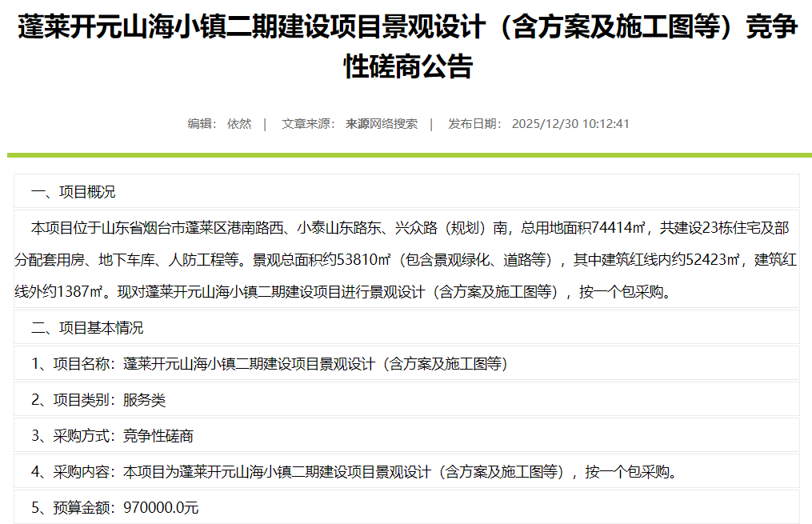The image size is (812, 524).
Task: Click the separator between 依然 and 文章来源
Action: click(x=264, y=123)
